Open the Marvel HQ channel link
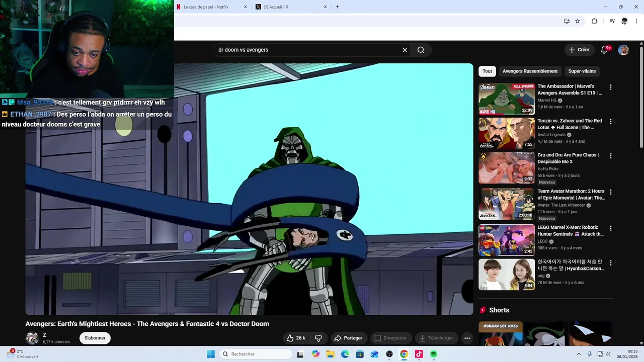Screen dimensions: 644x362 [547, 100]
